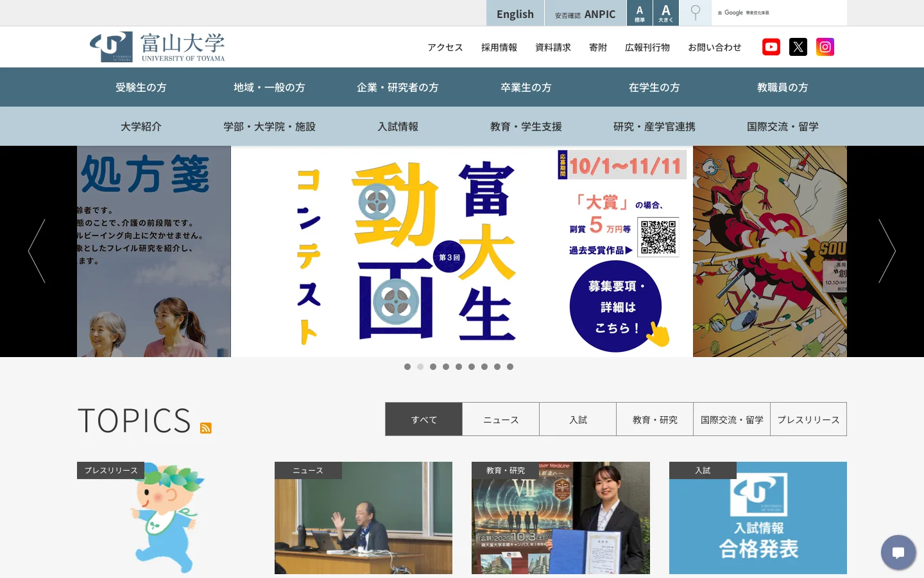Expand 研究・産学官連携 navigation menu
The image size is (924, 578).
pyautogui.click(x=654, y=127)
